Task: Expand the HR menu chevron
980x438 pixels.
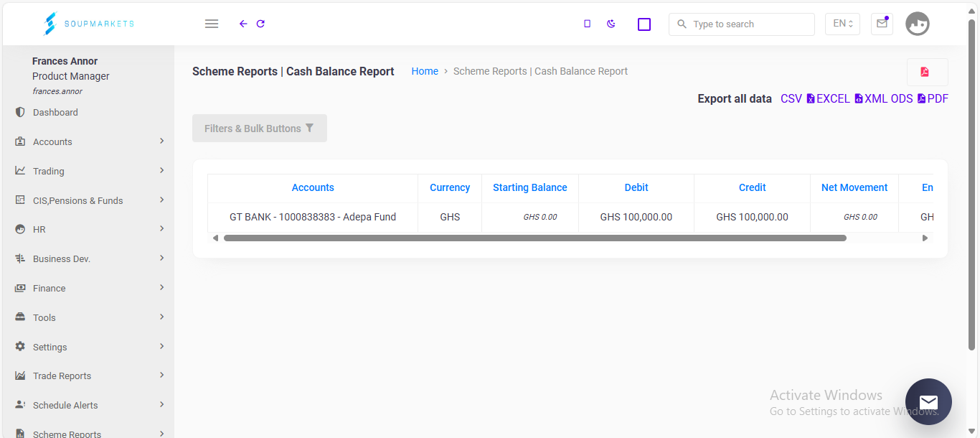Action: (162, 228)
